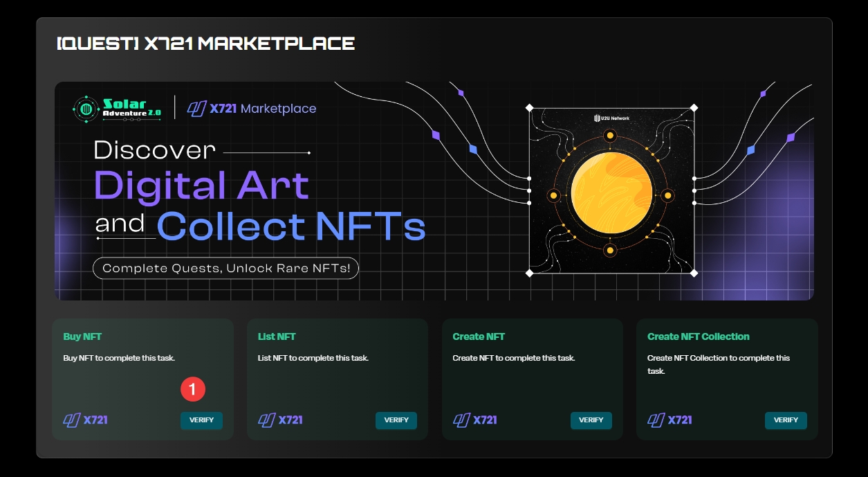Verify the List NFT task
This screenshot has height=477, width=868.
(396, 420)
